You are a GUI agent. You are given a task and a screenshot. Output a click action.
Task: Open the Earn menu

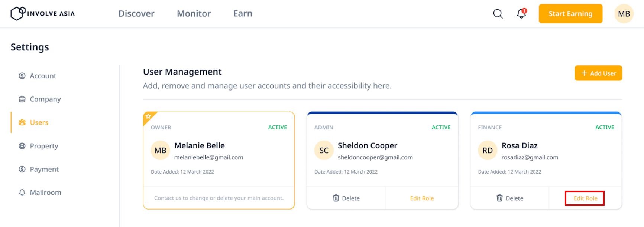pos(243,14)
